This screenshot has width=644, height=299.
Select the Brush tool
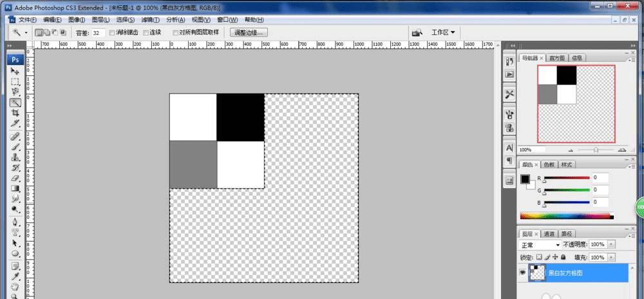click(15, 147)
